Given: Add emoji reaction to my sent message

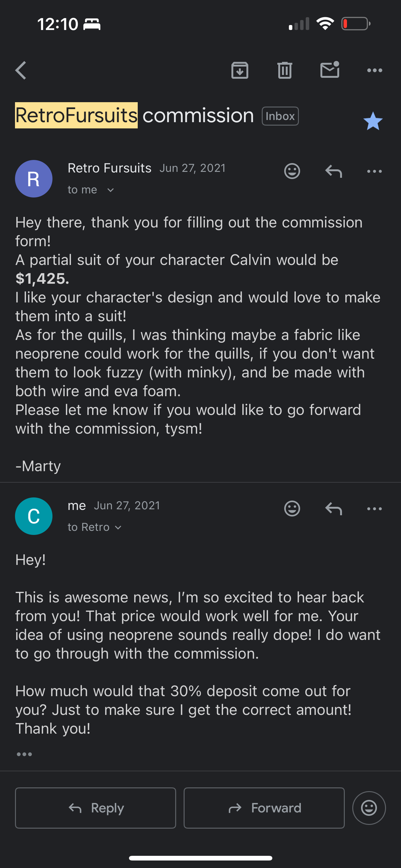Looking at the screenshot, I should coord(292,508).
